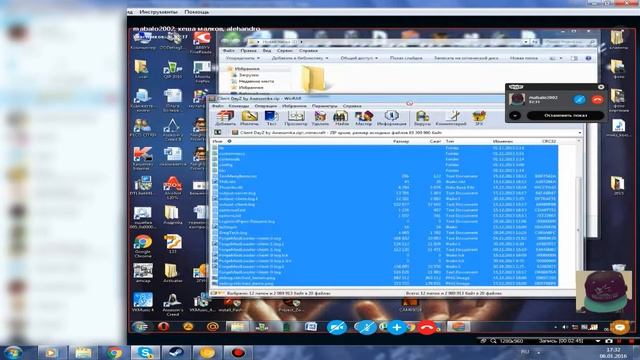Click the WinRAR up-one-level icon beside address bar
Viewport: 640px width, 360px height.
click(218, 133)
